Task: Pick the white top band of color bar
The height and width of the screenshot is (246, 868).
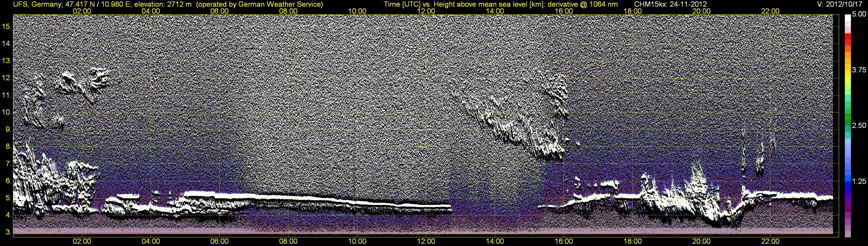Action: [x=848, y=19]
